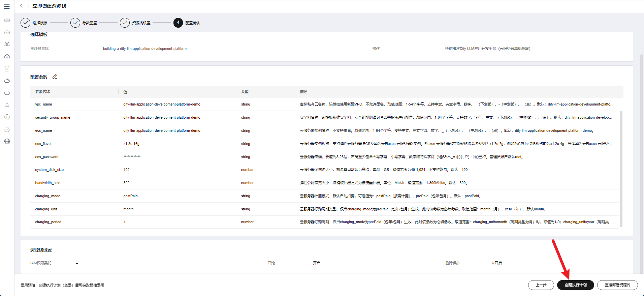Open the triple-arch wave sidebar icon
This screenshot has height=296, width=644.
click(x=7, y=44)
